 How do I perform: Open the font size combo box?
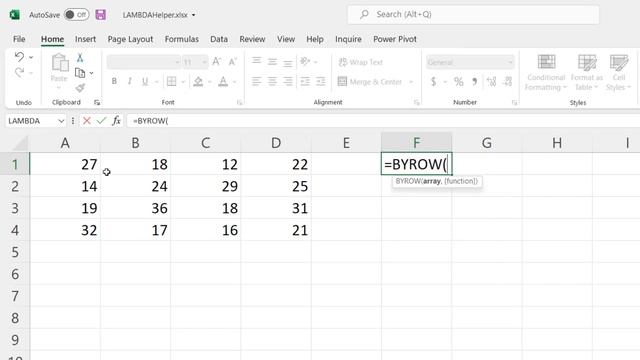[x=195, y=62]
